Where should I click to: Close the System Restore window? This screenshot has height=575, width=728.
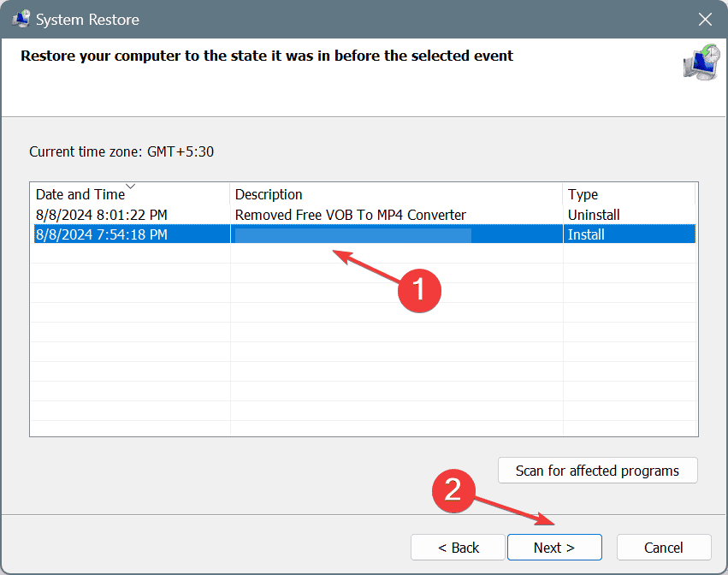[x=704, y=19]
